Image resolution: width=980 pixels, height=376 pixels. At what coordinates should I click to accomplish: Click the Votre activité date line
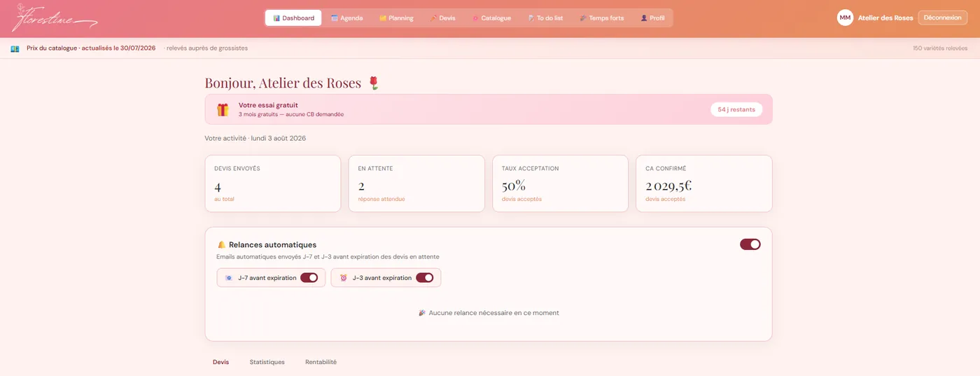pyautogui.click(x=255, y=138)
